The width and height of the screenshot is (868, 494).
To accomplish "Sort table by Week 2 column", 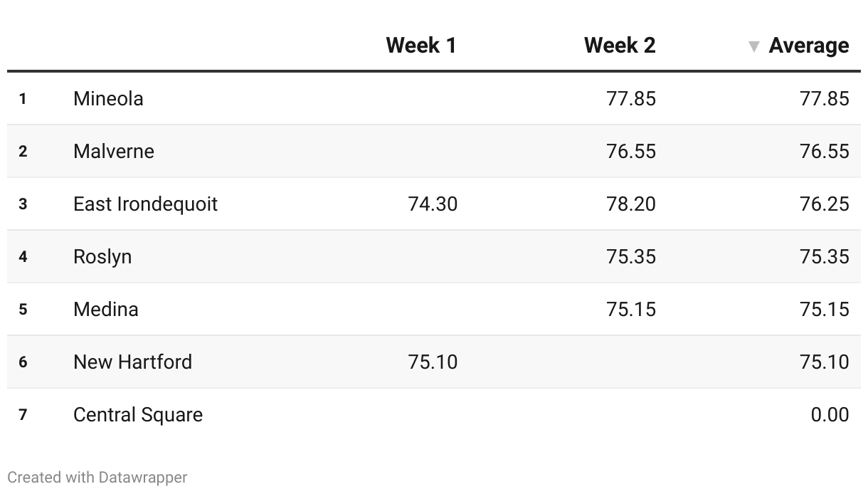I will click(619, 46).
